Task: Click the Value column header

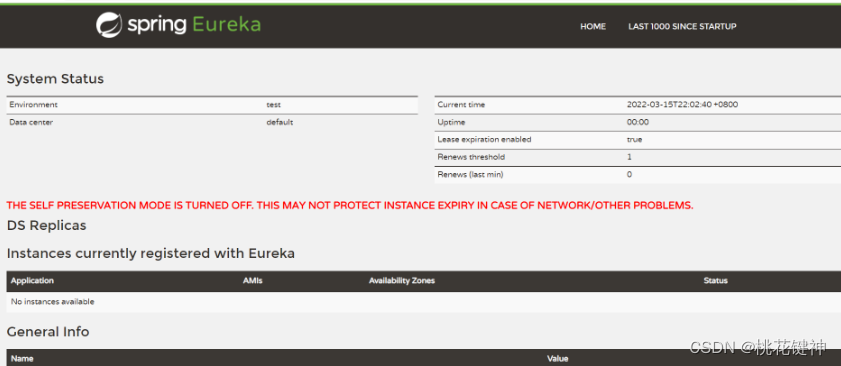Action: coord(557,358)
